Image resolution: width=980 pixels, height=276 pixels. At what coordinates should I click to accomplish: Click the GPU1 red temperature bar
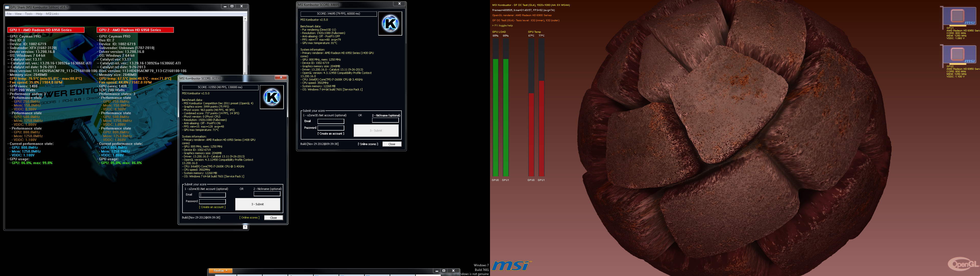[541, 128]
